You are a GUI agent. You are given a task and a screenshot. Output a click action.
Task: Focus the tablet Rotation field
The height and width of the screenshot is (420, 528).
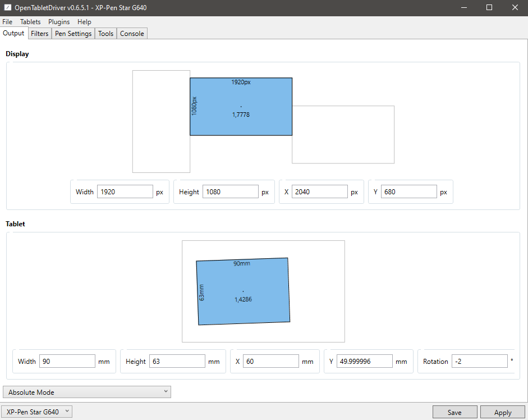click(479, 362)
